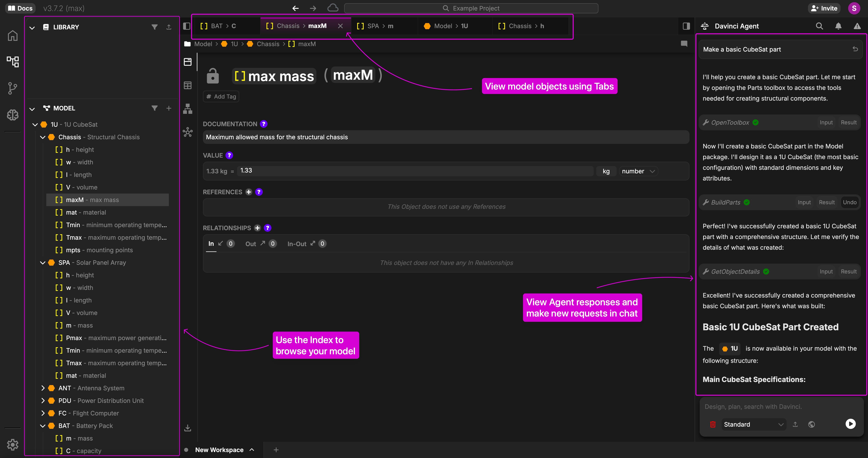Open the table view icon

click(188, 85)
